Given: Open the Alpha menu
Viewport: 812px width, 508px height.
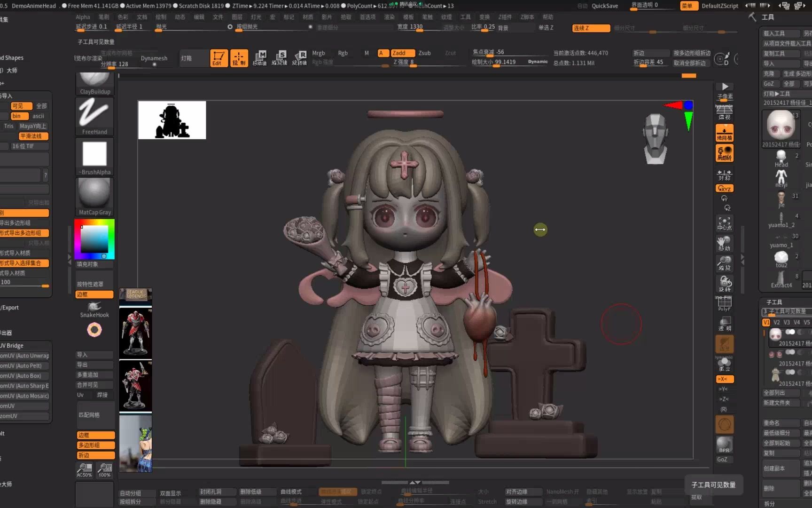Looking at the screenshot, I should tap(83, 17).
